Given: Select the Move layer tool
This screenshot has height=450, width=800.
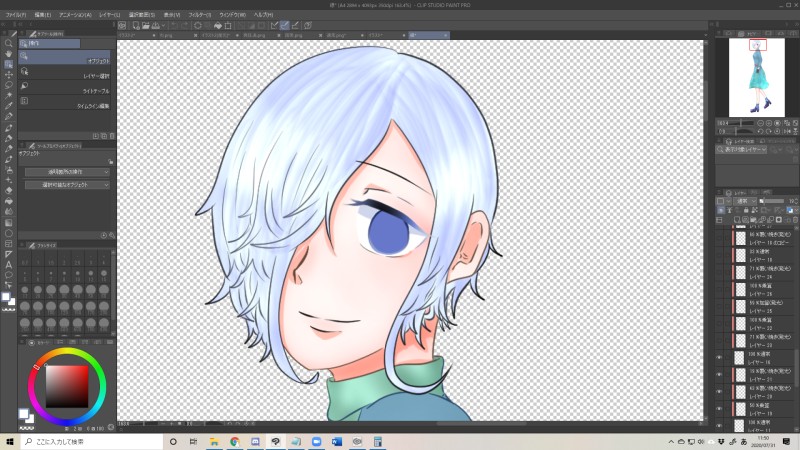Looking at the screenshot, I should pyautogui.click(x=9, y=74).
